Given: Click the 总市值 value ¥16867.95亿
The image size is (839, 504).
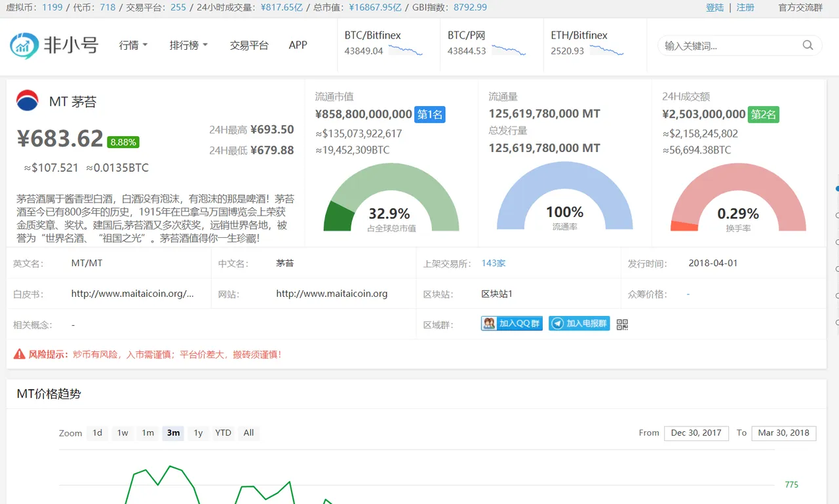Looking at the screenshot, I should 375,8.
